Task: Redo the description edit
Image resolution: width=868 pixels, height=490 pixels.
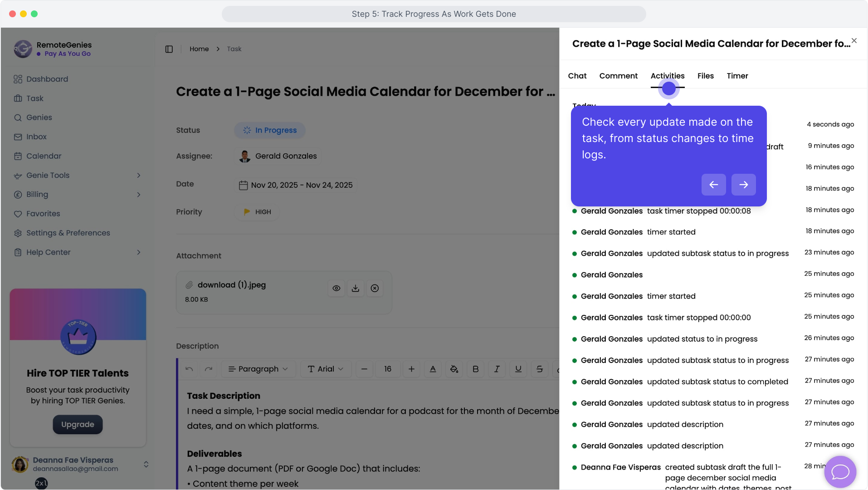Action: tap(209, 369)
